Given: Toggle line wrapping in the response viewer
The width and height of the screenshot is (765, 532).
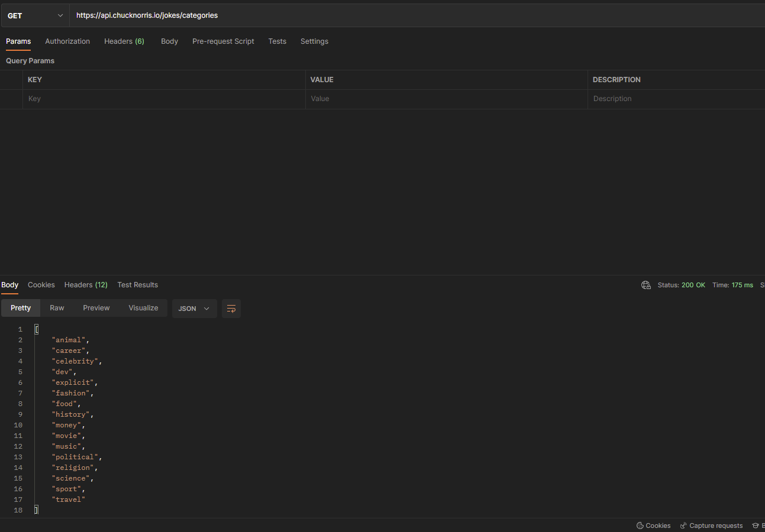Looking at the screenshot, I should tap(231, 308).
